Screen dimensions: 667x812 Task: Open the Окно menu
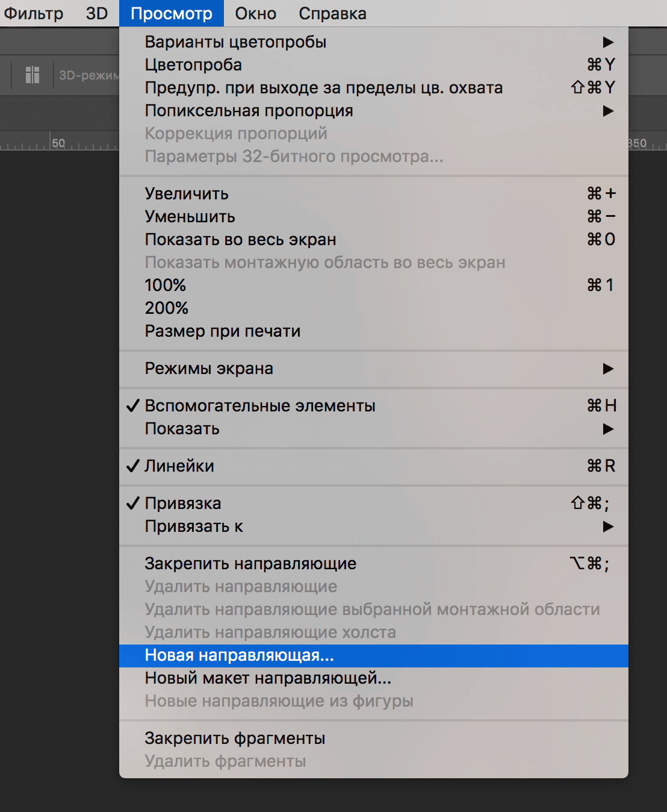click(x=255, y=13)
